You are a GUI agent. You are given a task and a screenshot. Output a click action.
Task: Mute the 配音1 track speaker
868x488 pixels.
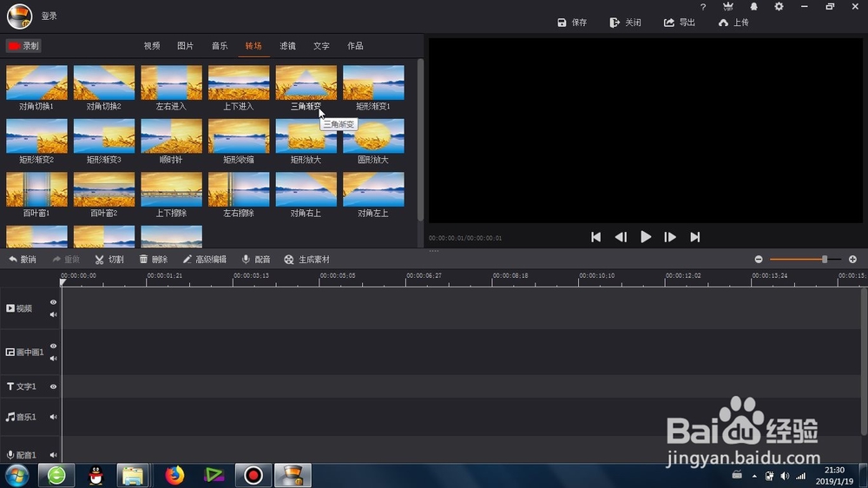(x=53, y=455)
